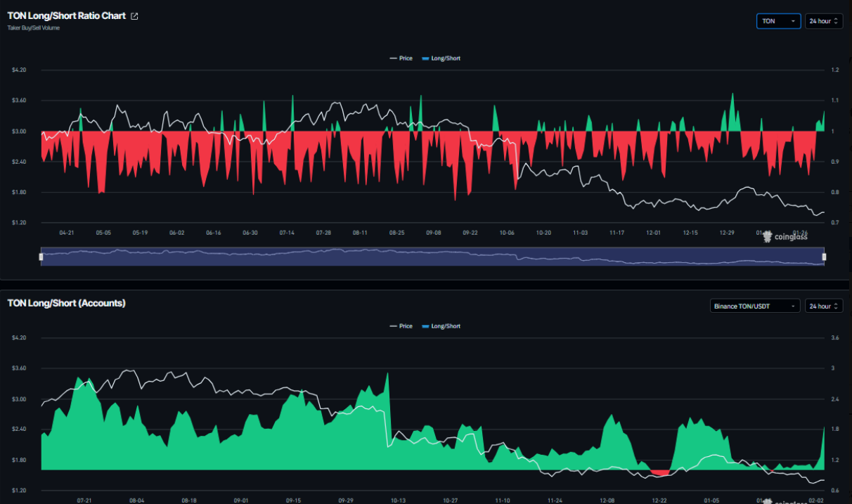This screenshot has height=504, width=852.
Task: Open the top chart's 24 hour interval selector
Action: click(824, 21)
